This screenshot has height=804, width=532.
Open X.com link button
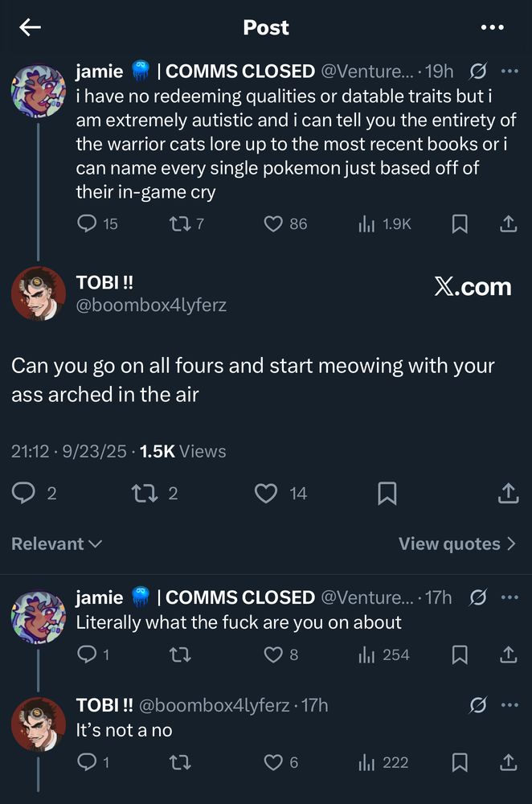click(473, 287)
